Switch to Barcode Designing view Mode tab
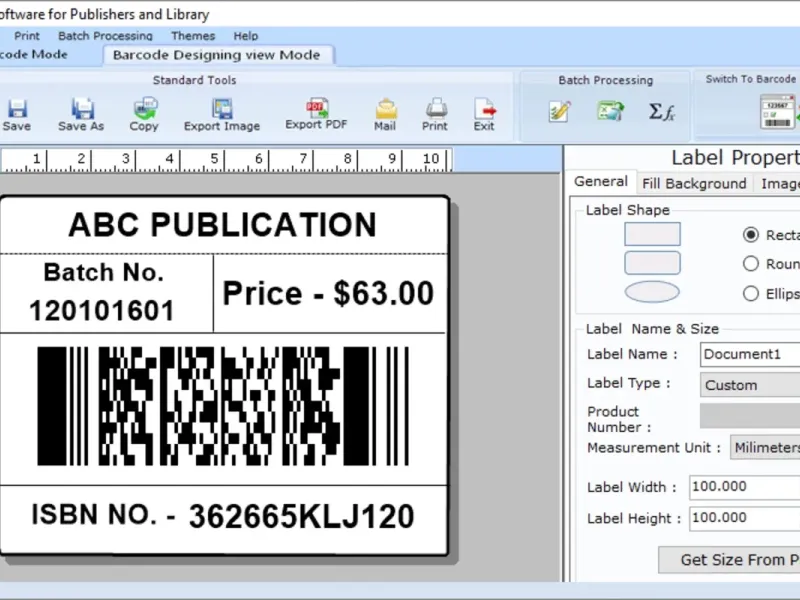Screen dimensions: 800x600 click(217, 55)
